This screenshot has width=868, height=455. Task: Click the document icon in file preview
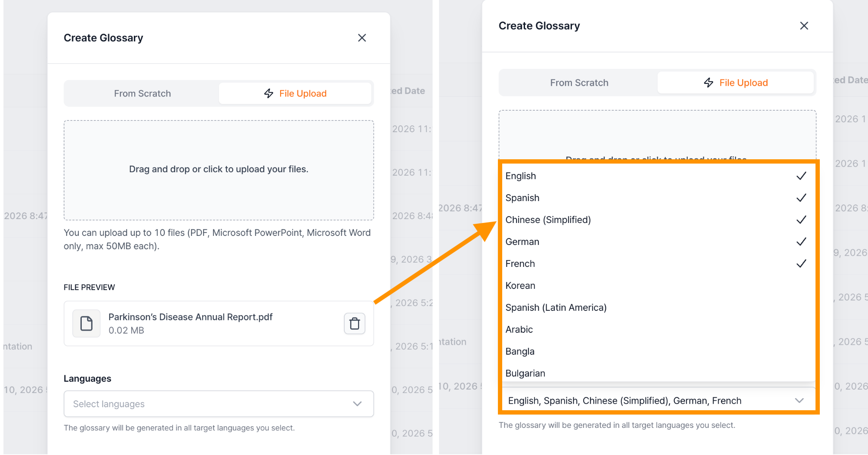(86, 323)
